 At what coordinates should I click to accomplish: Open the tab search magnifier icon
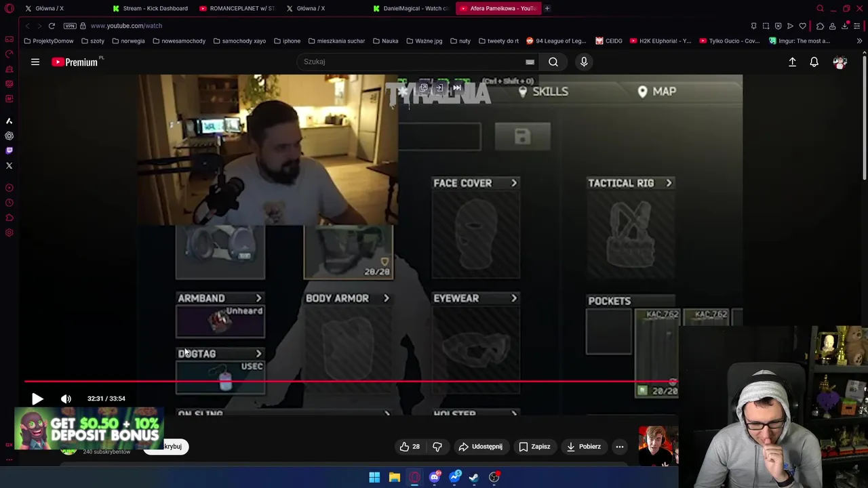coord(820,8)
